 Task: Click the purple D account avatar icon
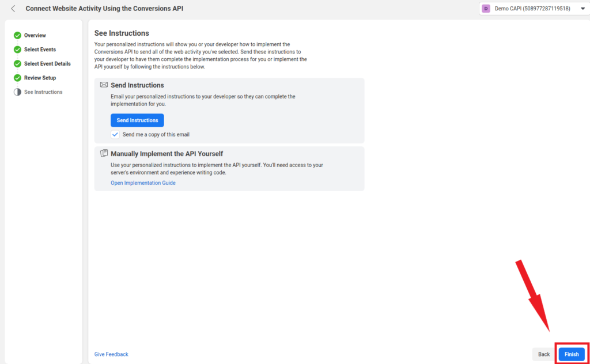click(486, 9)
